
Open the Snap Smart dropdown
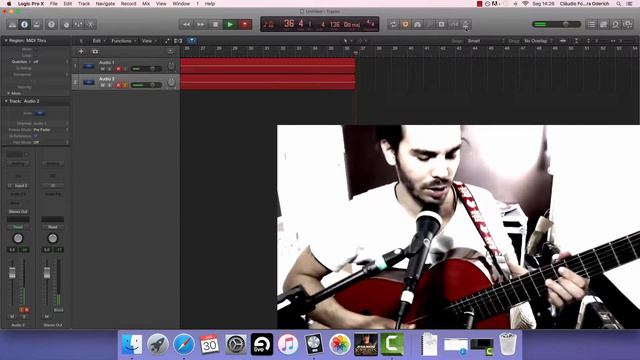pos(486,41)
